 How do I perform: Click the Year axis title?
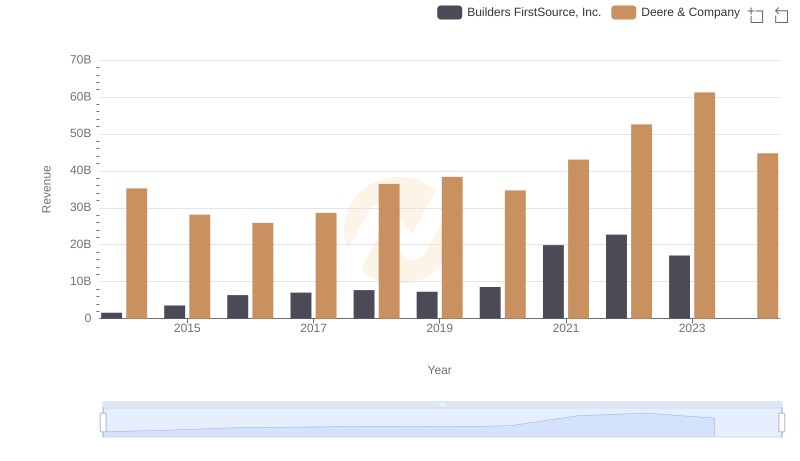tap(439, 370)
